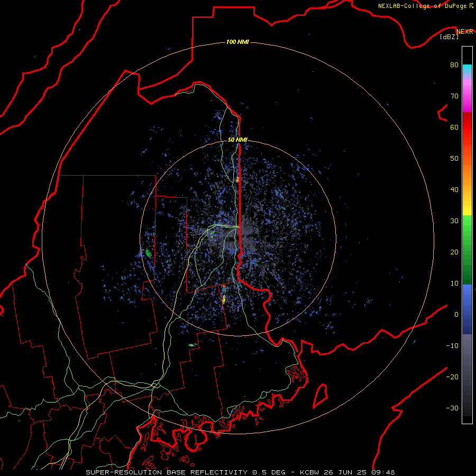Click the "100 NMI" range ring label

pos(237,42)
